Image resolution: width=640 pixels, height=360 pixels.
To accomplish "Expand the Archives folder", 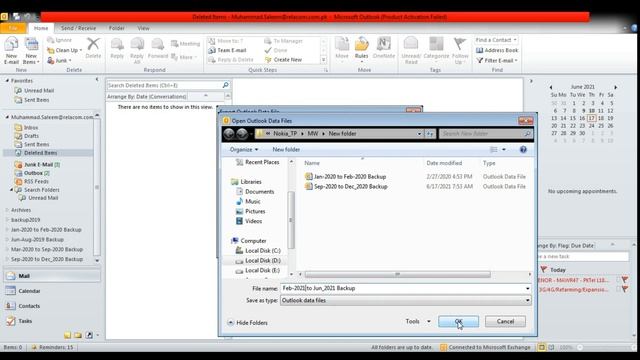I will [x=7, y=210].
